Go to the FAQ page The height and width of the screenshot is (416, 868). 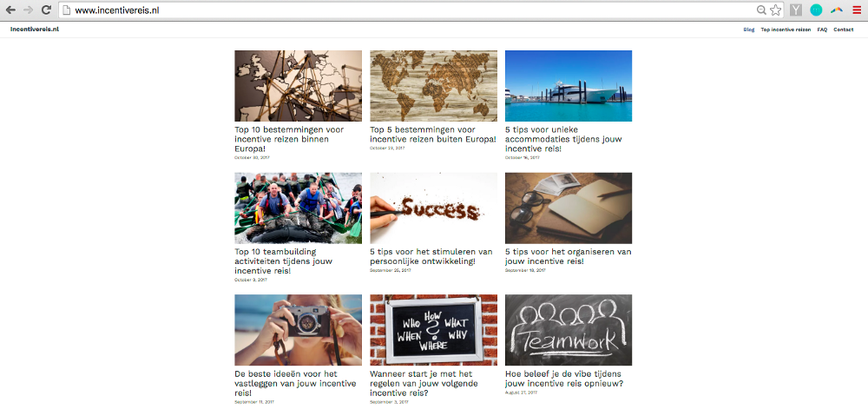pyautogui.click(x=822, y=30)
